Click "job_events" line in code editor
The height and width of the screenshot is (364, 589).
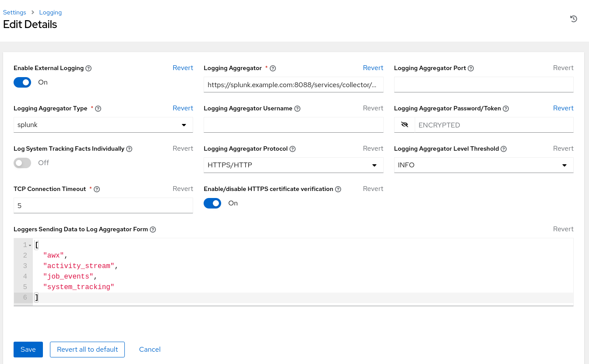click(70, 276)
